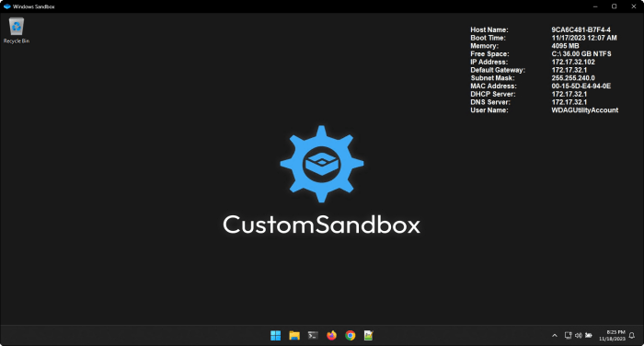Image resolution: width=644 pixels, height=346 pixels.
Task: Open network status tray icon
Action: click(x=568, y=335)
